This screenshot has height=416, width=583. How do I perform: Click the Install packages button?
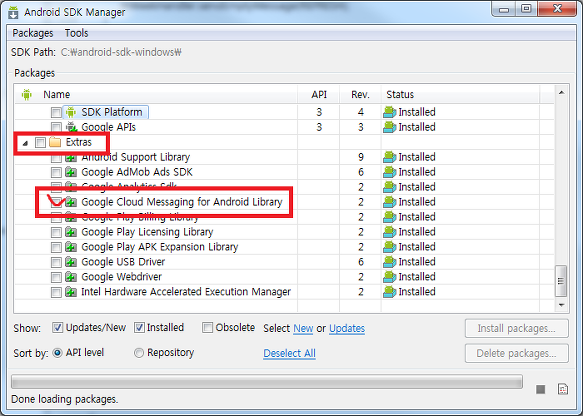tap(516, 328)
